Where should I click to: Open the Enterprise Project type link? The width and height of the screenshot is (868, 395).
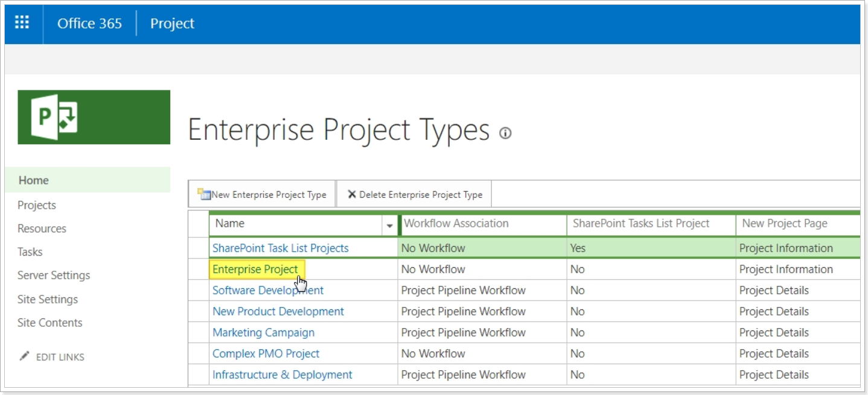(255, 269)
